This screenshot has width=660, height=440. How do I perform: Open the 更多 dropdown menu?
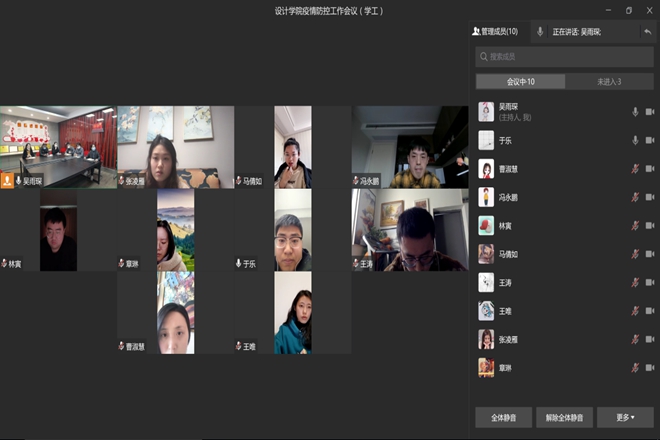625,416
